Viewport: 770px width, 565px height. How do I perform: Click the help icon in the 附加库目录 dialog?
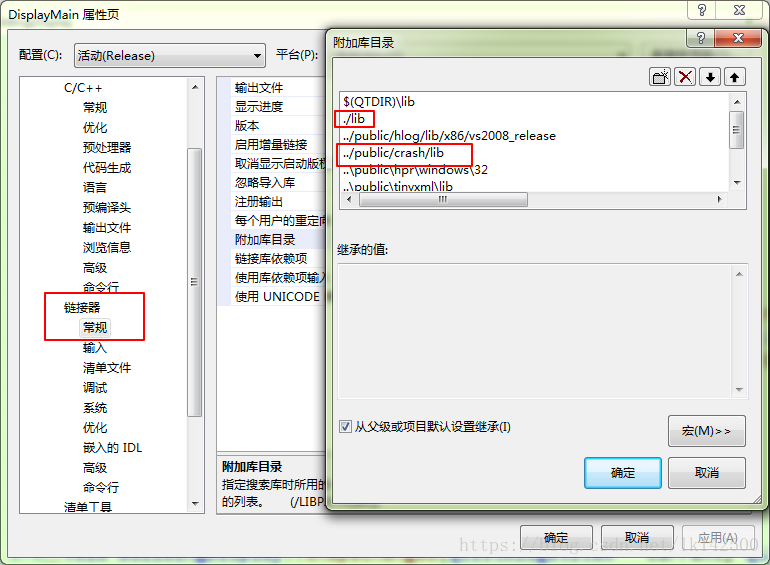(701, 38)
